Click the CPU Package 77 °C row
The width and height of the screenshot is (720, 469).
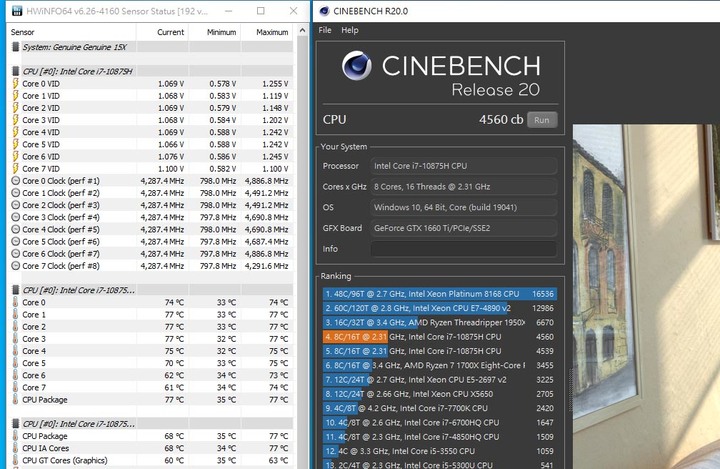[x=151, y=400]
